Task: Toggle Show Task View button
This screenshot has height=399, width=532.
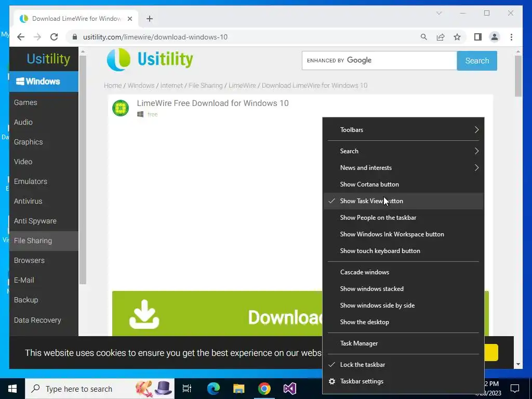Action: (x=403, y=201)
